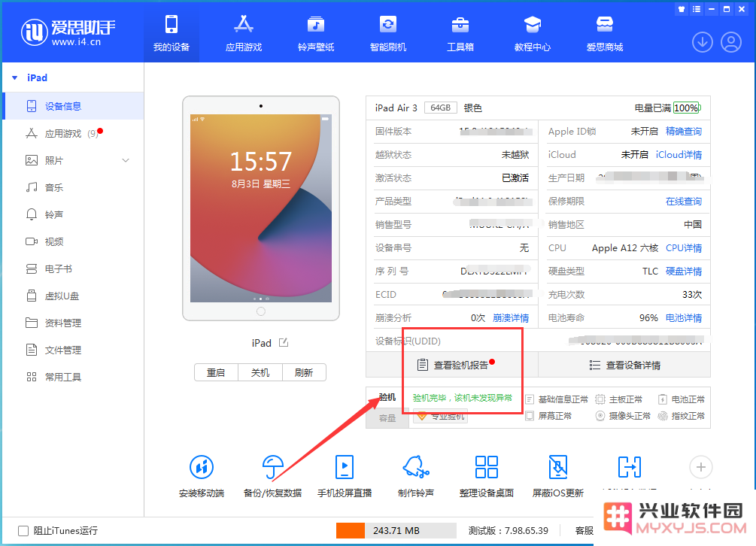The width and height of the screenshot is (756, 546).
Task: Open 应用游戏 (9) in the sidebar
Action: (73, 133)
